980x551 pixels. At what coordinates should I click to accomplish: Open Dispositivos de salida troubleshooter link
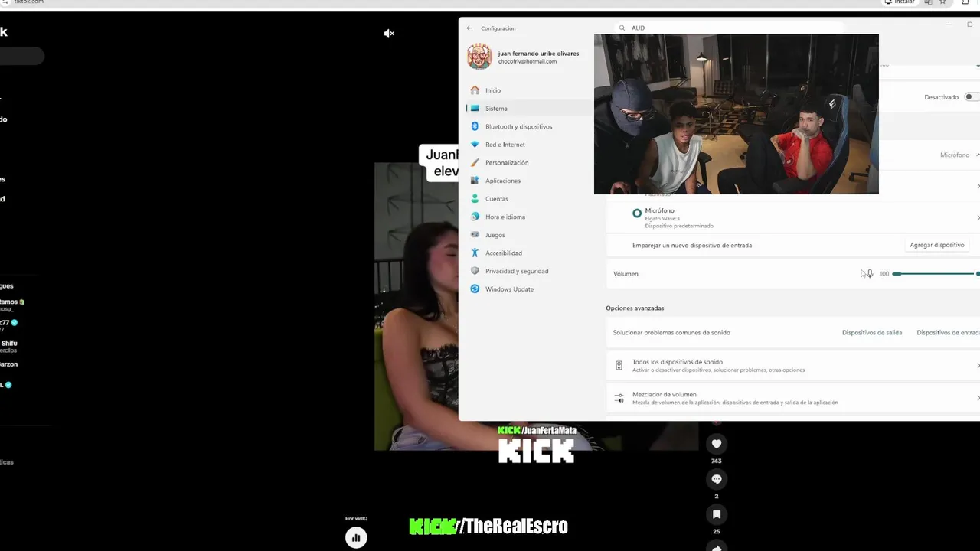[x=872, y=333]
